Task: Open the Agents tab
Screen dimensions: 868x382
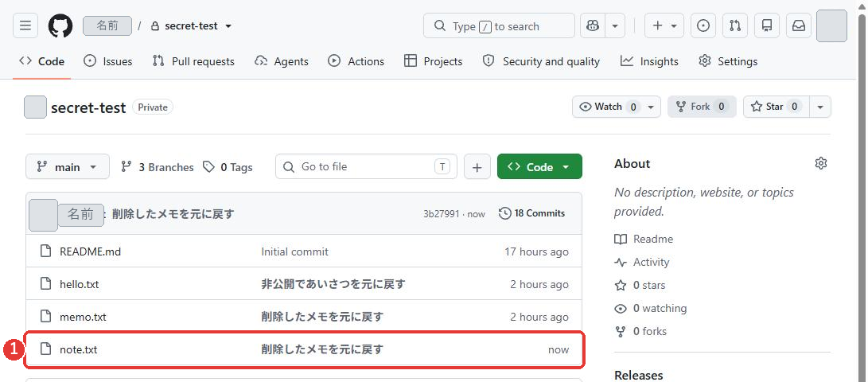Action: [281, 61]
